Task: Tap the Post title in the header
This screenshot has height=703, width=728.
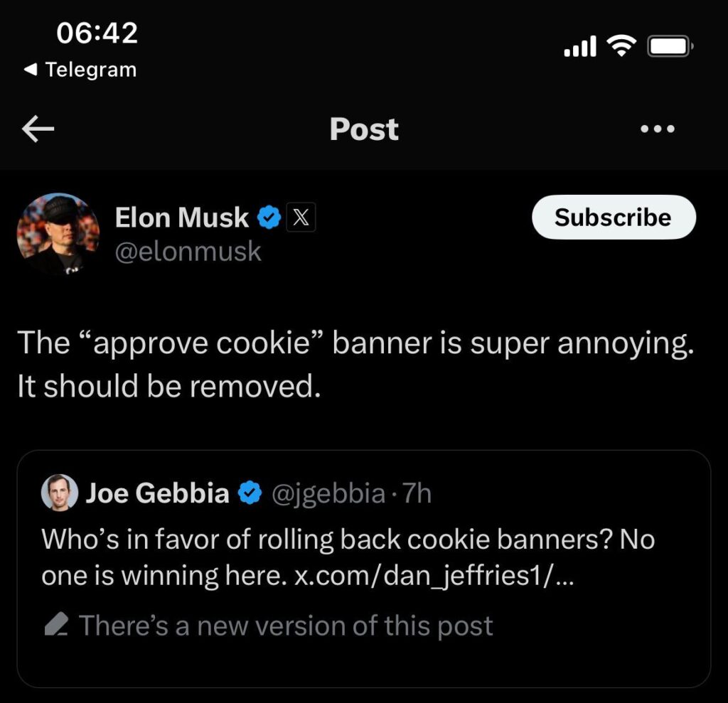Action: [x=363, y=129]
